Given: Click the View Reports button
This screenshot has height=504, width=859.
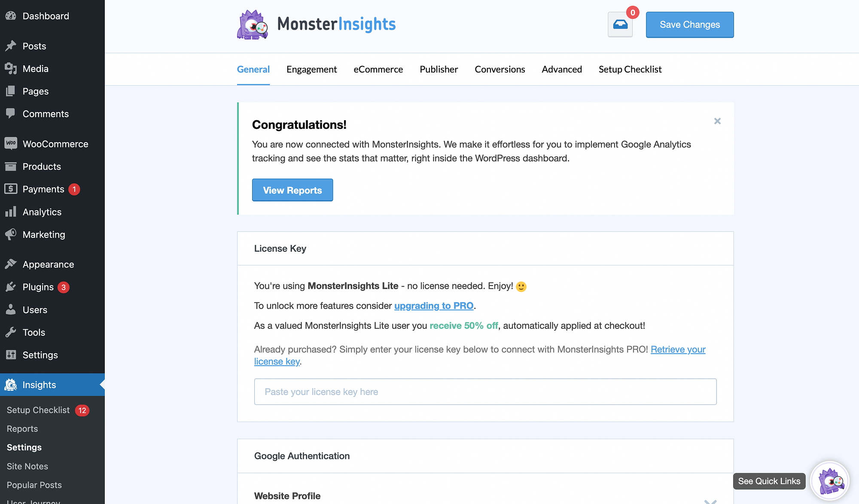Looking at the screenshot, I should coord(292,190).
